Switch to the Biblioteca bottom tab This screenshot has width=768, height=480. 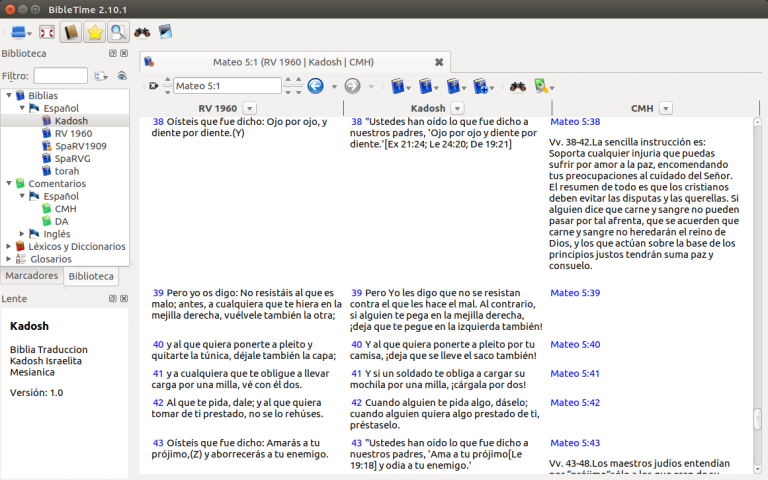91,276
